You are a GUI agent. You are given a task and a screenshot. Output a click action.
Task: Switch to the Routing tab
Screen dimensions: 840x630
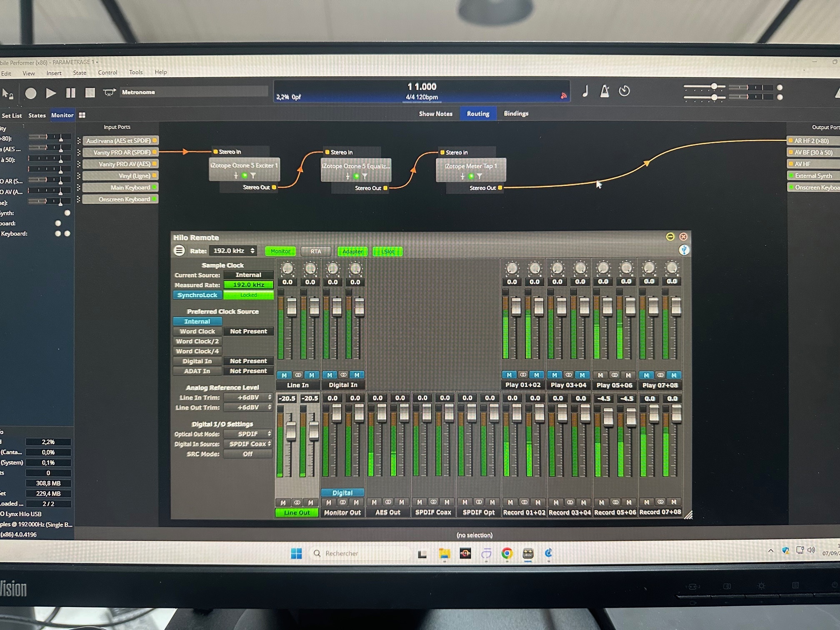click(478, 113)
